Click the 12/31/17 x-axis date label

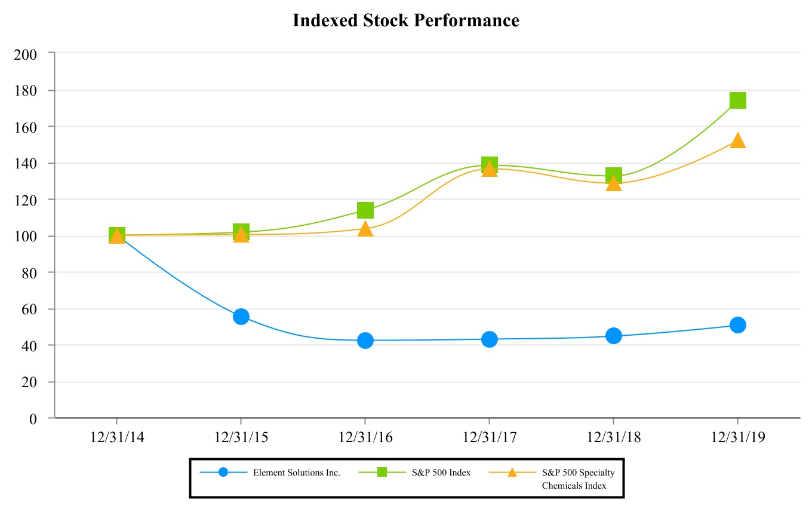(489, 437)
